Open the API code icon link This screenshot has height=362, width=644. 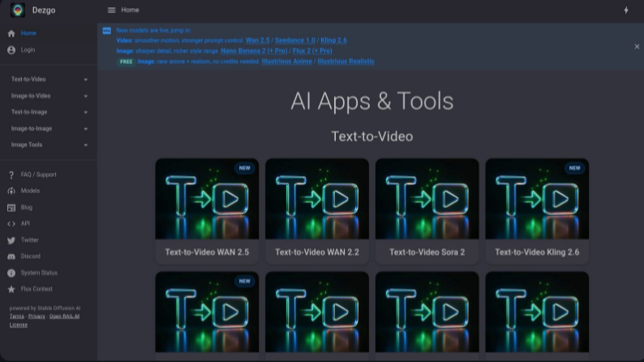click(x=11, y=224)
